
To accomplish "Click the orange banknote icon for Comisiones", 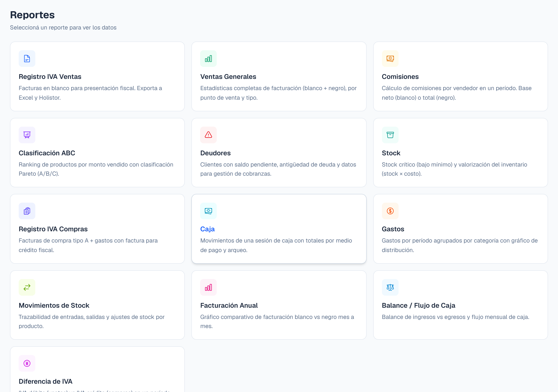I will click(x=390, y=59).
